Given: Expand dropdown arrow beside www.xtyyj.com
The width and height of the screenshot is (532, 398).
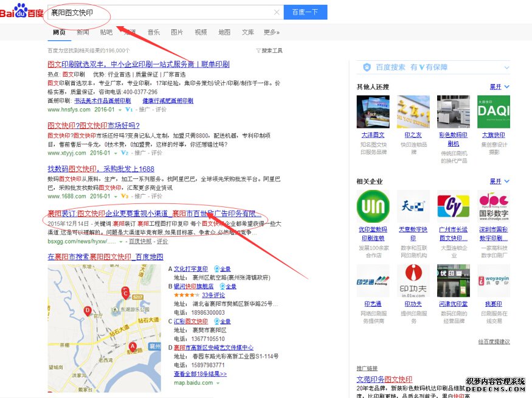Looking at the screenshot, I should click(116, 153).
